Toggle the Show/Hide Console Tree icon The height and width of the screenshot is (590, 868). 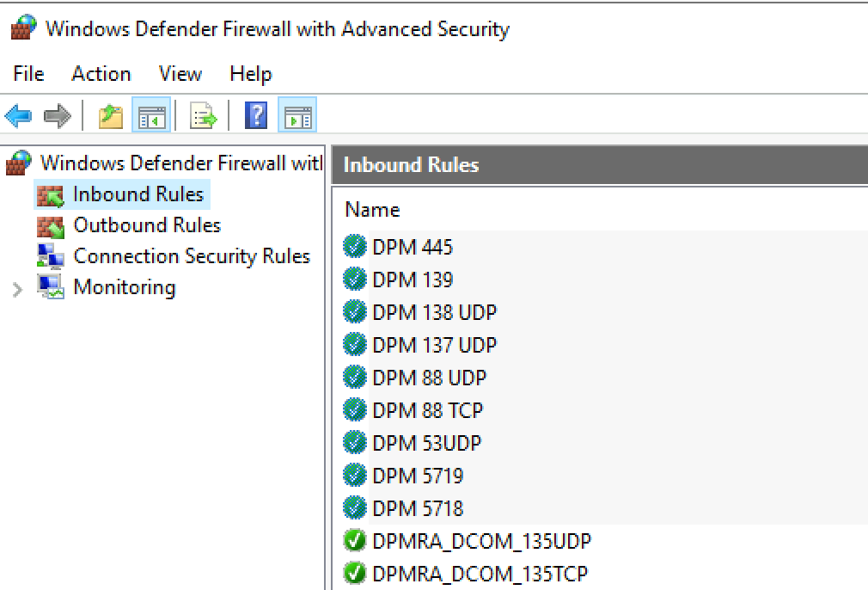click(151, 115)
